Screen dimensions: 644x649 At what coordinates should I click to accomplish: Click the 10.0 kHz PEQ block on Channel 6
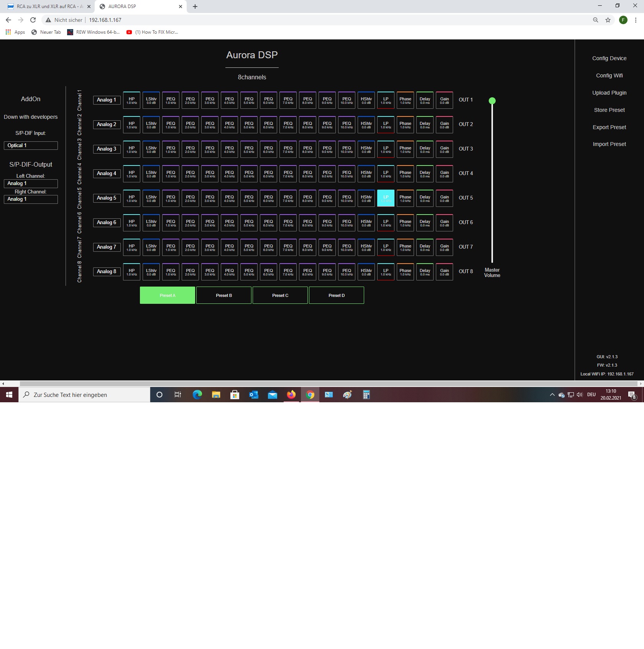pyautogui.click(x=347, y=223)
